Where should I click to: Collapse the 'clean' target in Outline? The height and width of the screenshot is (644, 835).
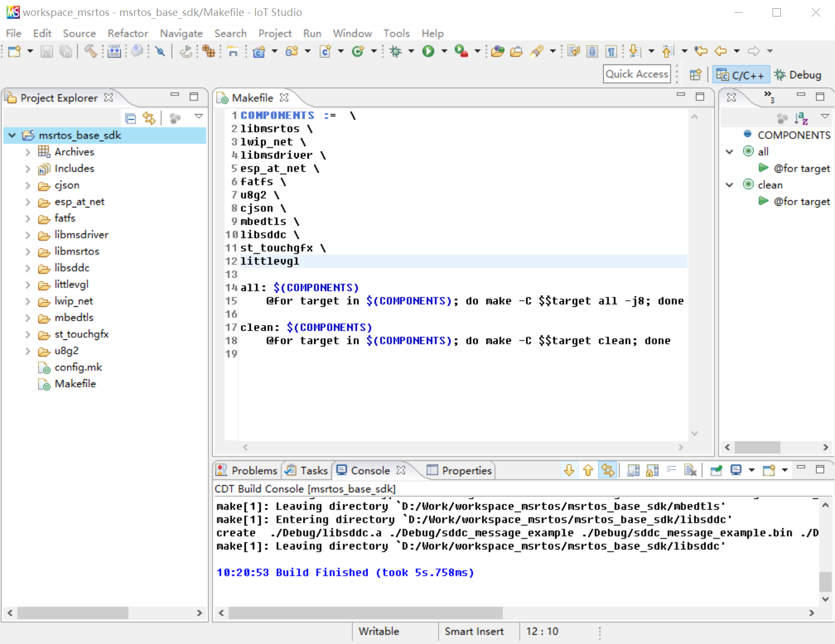pyautogui.click(x=730, y=185)
